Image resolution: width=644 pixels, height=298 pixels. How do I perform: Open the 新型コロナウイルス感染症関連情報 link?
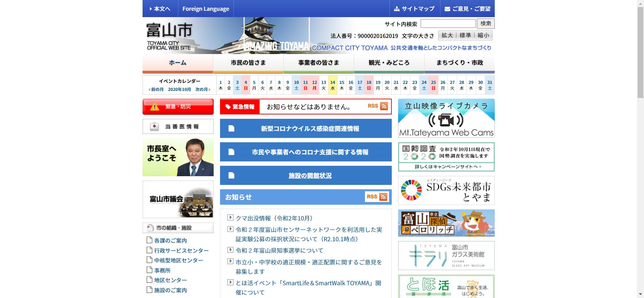tap(310, 129)
